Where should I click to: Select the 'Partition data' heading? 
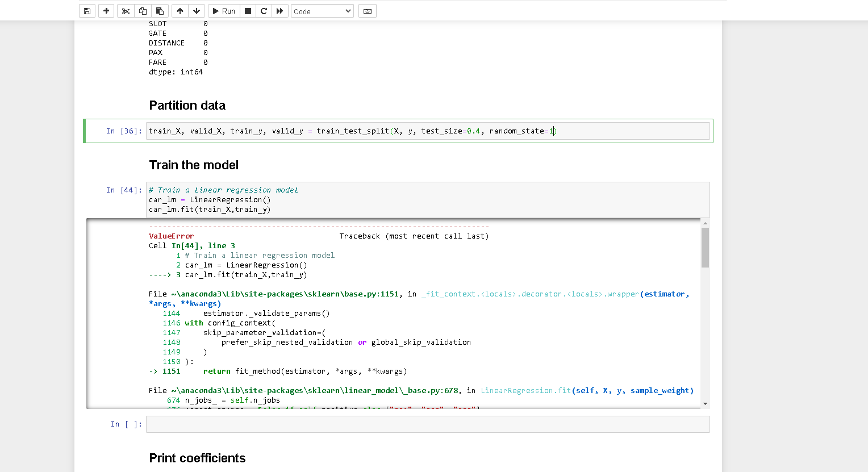187,106
